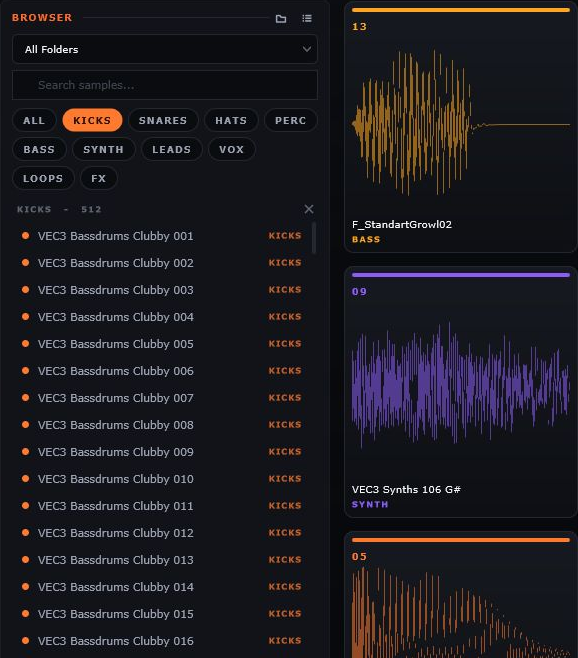
Task: Select VEC3 Bassdrums Clubby 016 sample
Action: 162,641
